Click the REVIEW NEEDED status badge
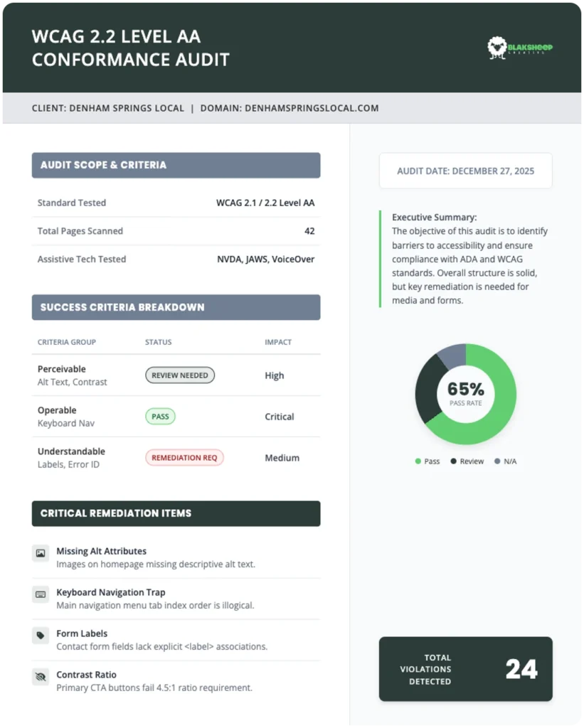The height and width of the screenshot is (728, 584). [180, 375]
